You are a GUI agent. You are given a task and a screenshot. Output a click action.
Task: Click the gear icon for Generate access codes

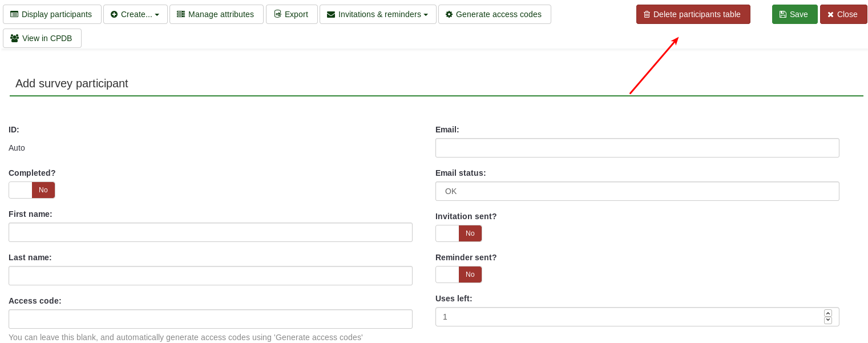pyautogui.click(x=449, y=14)
